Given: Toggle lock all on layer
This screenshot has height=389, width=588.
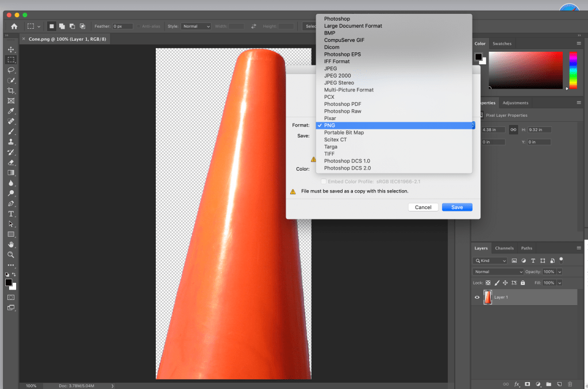Looking at the screenshot, I should pos(522,283).
